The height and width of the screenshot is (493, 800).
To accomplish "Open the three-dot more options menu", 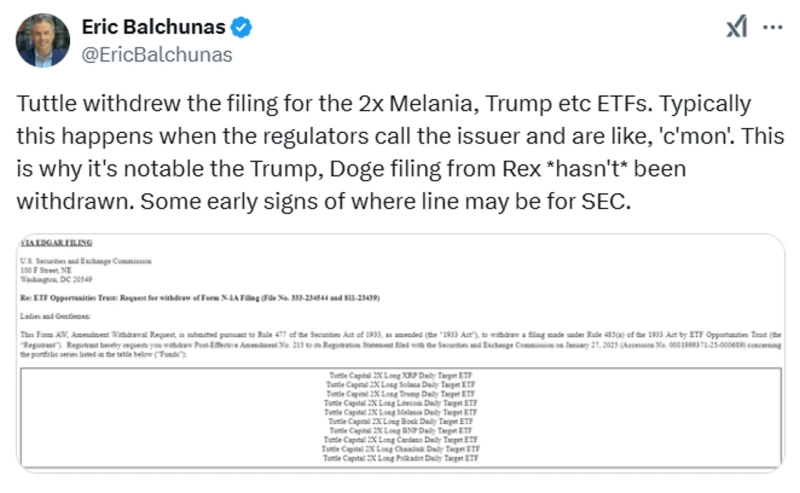I will 773,28.
